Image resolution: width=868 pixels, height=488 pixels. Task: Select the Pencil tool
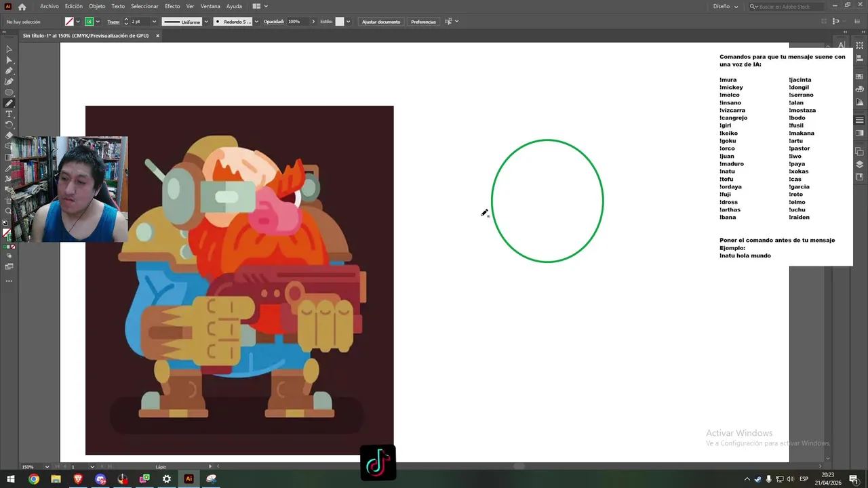pos(9,103)
